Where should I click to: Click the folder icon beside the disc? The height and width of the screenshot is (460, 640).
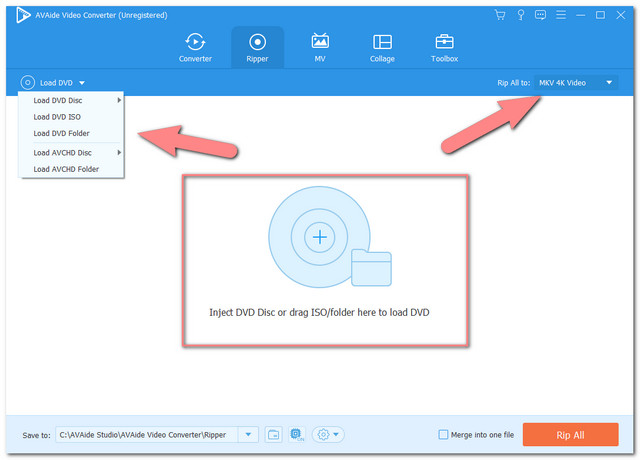[371, 268]
